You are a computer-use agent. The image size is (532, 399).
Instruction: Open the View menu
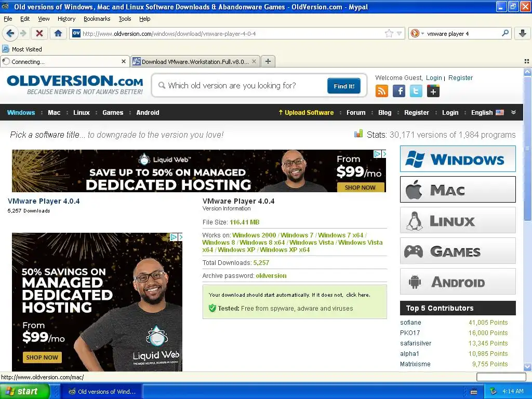coord(44,19)
